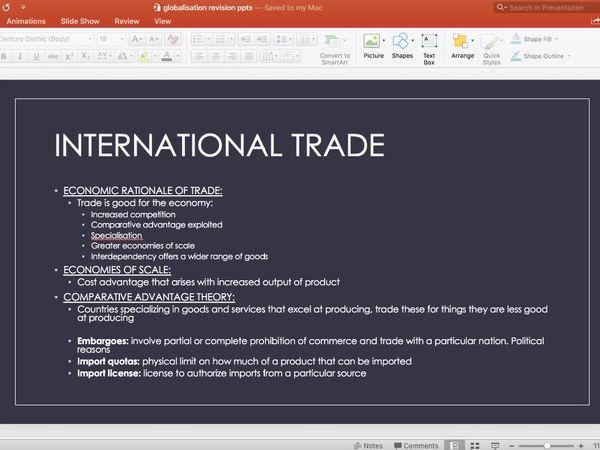The image size is (600, 450).
Task: Align text right
Action: (232, 57)
